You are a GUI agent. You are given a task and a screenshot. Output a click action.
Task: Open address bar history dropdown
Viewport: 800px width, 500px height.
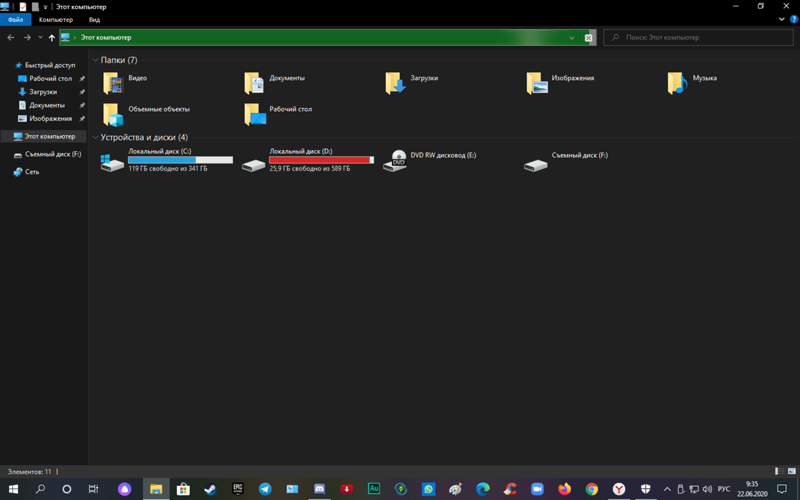(x=571, y=38)
